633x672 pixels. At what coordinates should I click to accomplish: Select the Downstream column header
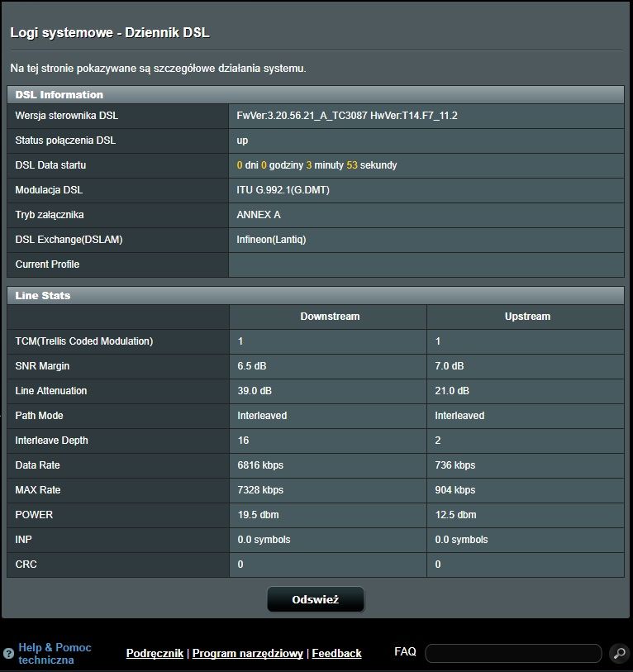click(x=330, y=317)
